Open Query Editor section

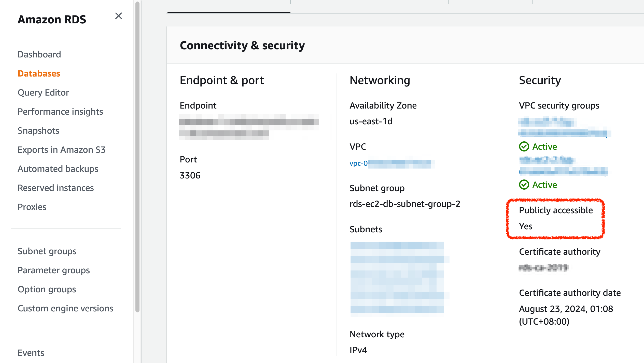point(43,92)
